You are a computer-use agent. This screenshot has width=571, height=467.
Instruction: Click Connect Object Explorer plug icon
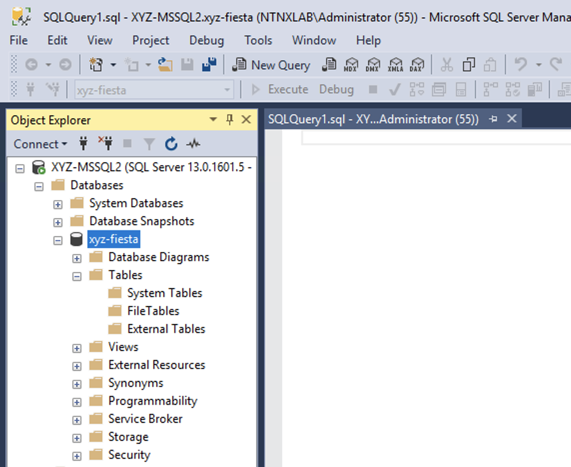pos(83,144)
